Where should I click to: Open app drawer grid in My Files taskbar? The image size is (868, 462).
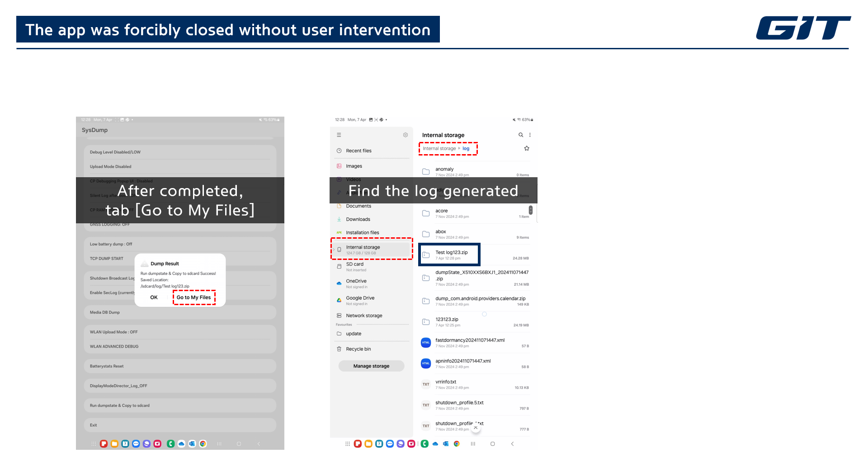click(x=348, y=444)
